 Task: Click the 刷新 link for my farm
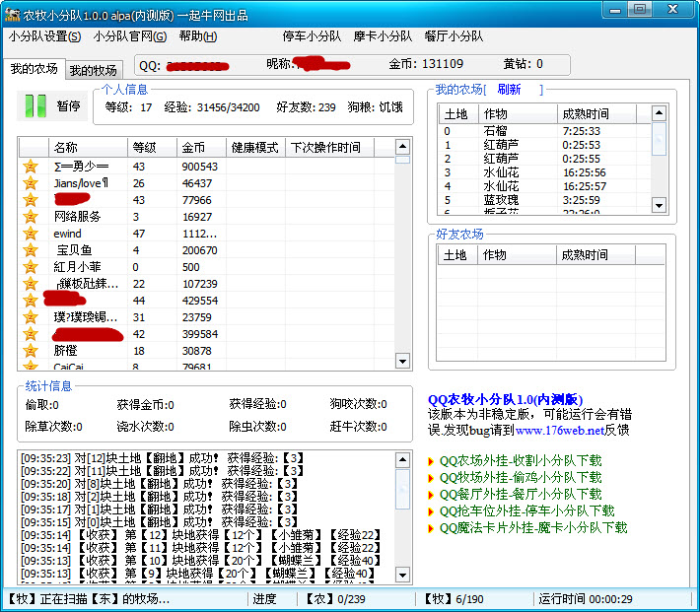[509, 90]
